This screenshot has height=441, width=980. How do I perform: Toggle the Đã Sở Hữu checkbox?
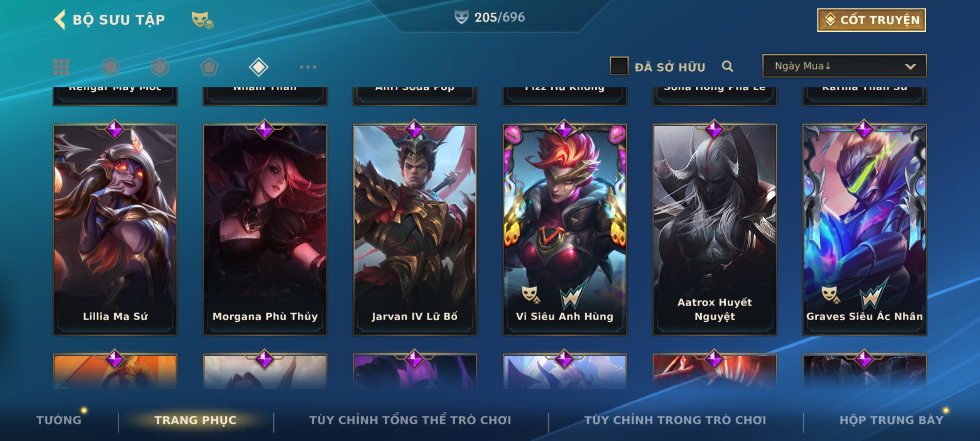[x=619, y=66]
